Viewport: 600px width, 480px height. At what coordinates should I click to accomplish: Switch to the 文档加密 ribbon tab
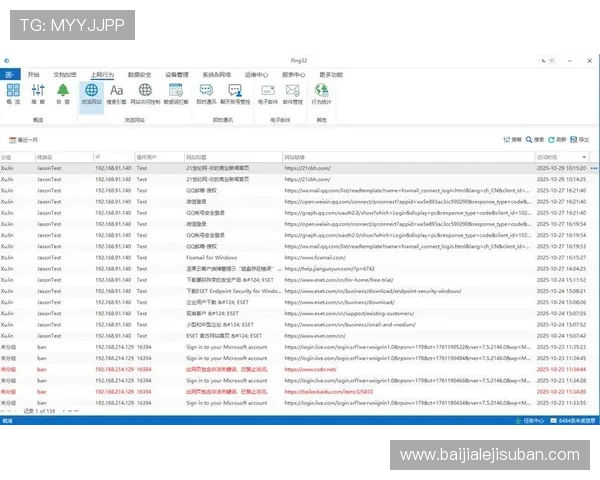[x=65, y=75]
